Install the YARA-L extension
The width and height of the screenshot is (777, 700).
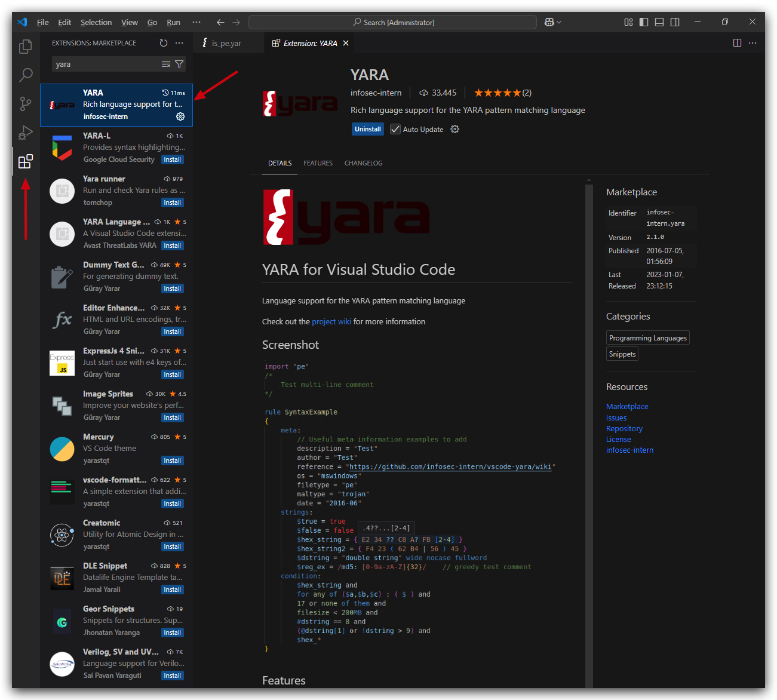[173, 159]
